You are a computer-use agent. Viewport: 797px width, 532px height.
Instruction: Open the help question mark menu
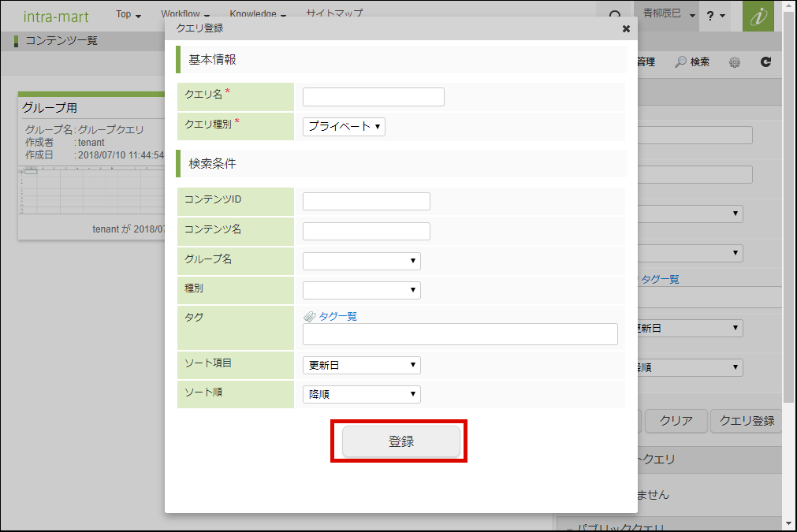tap(716, 16)
